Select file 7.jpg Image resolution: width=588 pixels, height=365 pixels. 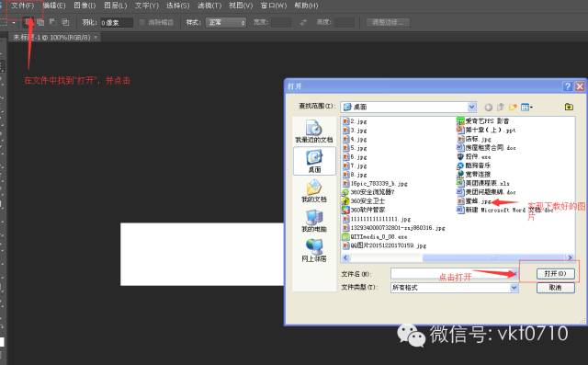[355, 165]
